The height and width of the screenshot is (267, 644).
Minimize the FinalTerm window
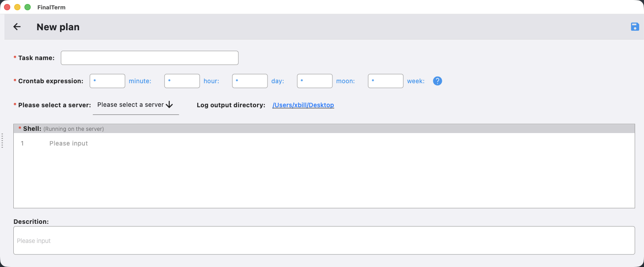click(17, 7)
